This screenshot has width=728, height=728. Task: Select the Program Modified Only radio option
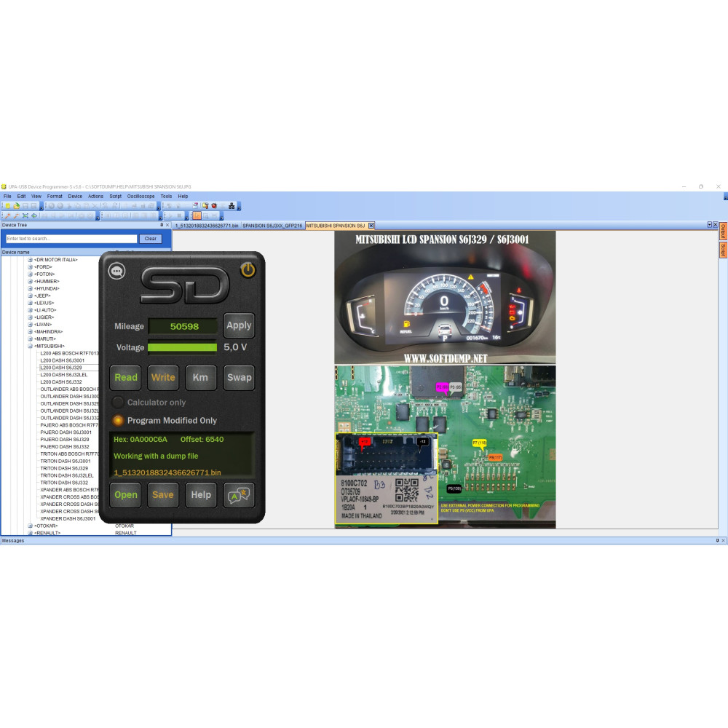[118, 420]
